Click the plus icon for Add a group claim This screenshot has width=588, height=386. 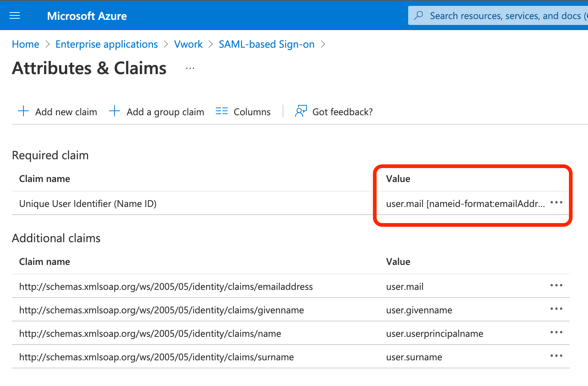pyautogui.click(x=115, y=111)
